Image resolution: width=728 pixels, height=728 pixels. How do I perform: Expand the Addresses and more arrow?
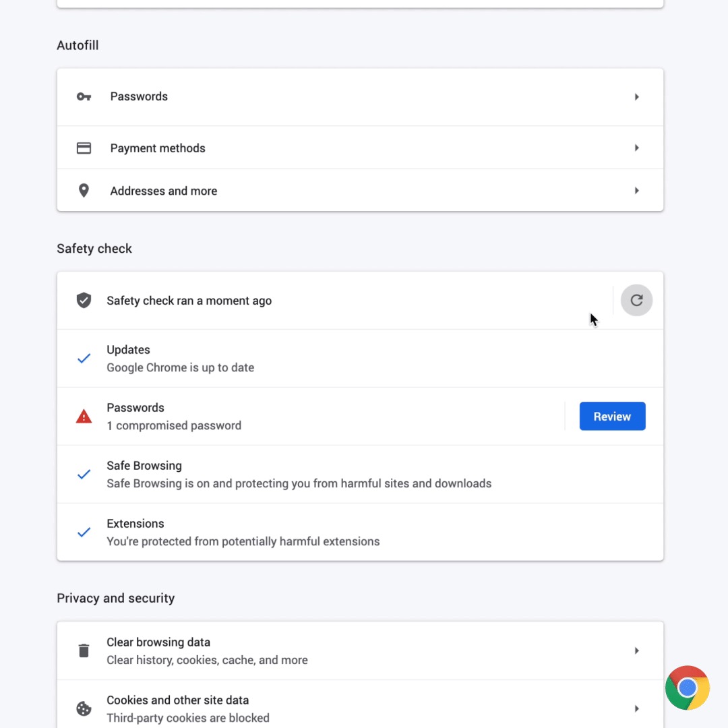(x=636, y=191)
